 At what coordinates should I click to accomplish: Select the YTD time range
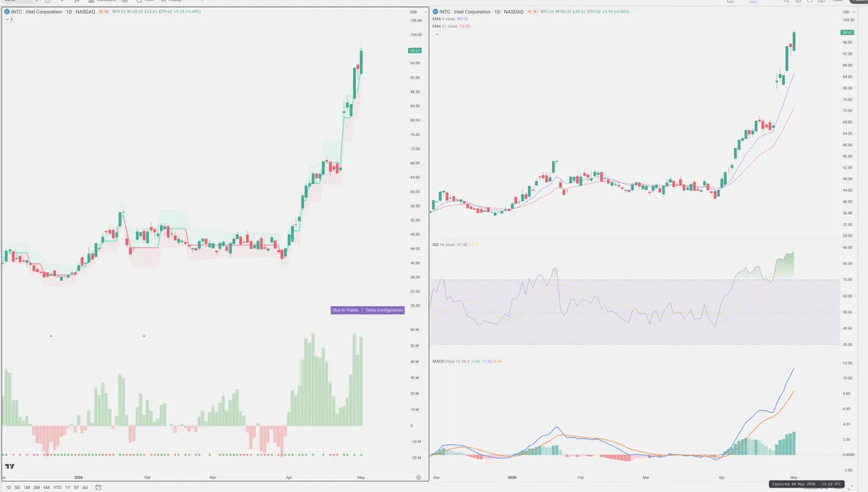(x=57, y=488)
